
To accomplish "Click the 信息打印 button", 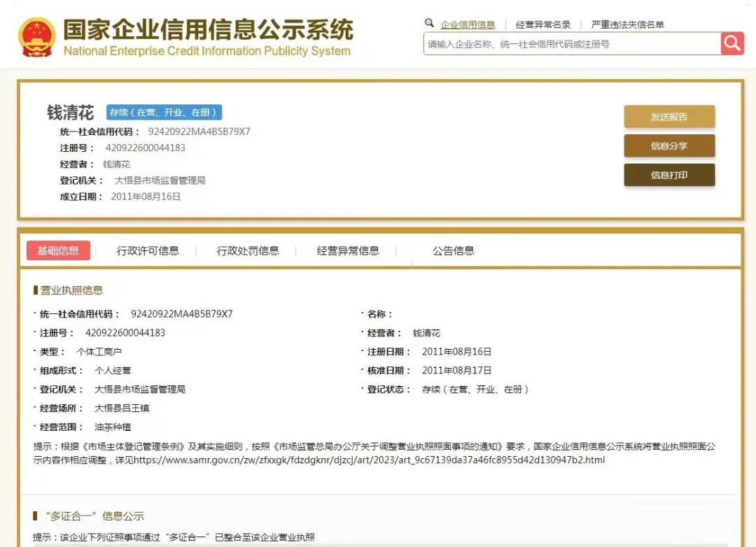I will (669, 175).
